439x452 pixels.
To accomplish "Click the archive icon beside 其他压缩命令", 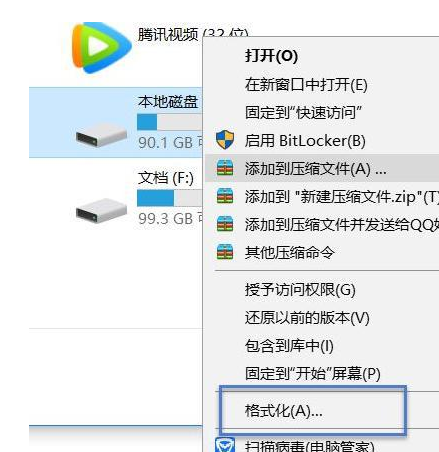I will coord(225,252).
